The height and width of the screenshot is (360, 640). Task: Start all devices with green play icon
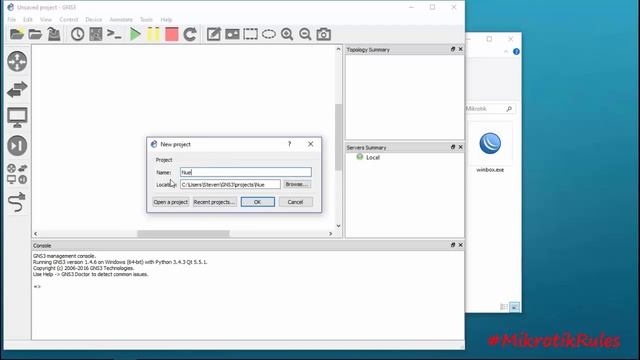pos(135,34)
